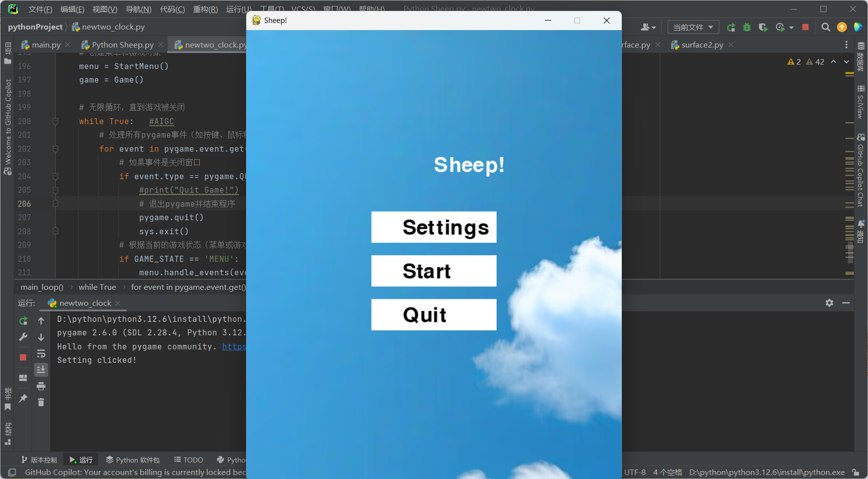Viewport: 868px width, 479px height.
Task: Collapse fold marker at line 200
Action: (56, 122)
